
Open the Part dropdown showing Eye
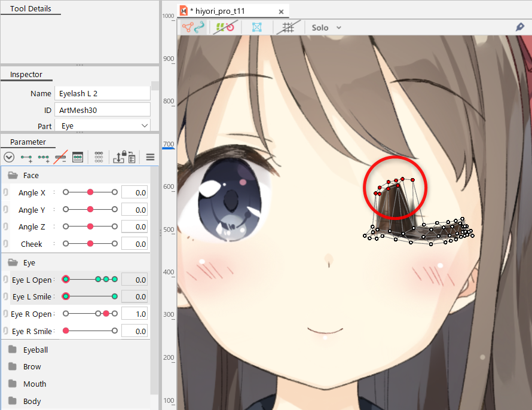tap(102, 126)
